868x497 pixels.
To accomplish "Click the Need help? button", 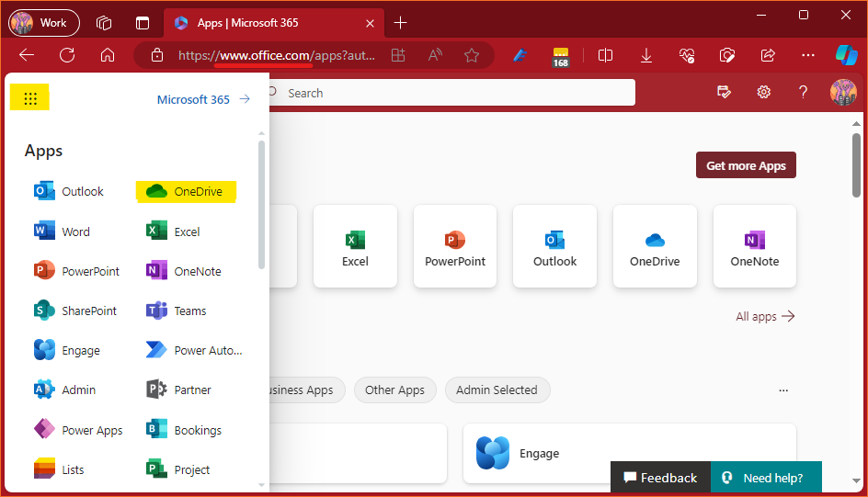I will pyautogui.click(x=766, y=478).
